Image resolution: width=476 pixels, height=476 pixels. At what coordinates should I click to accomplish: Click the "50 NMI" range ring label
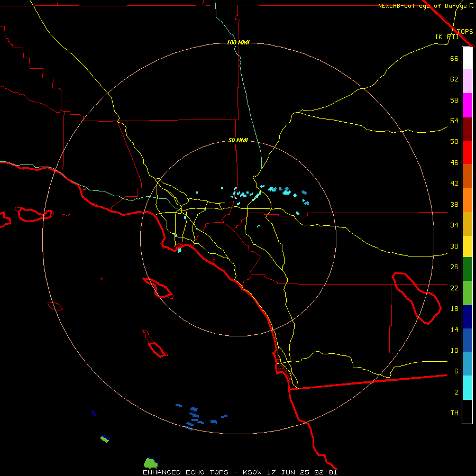pyautogui.click(x=238, y=140)
